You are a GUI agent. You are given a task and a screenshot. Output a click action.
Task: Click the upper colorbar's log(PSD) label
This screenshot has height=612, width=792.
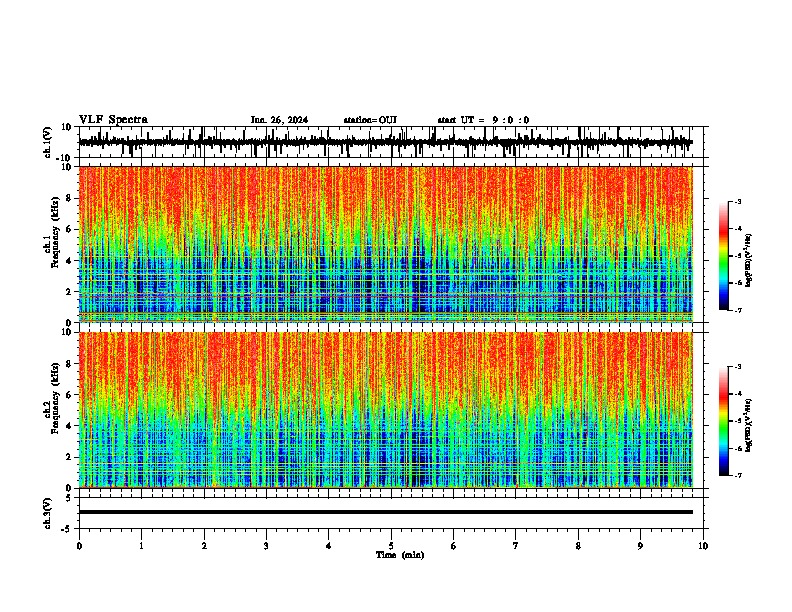749,261
